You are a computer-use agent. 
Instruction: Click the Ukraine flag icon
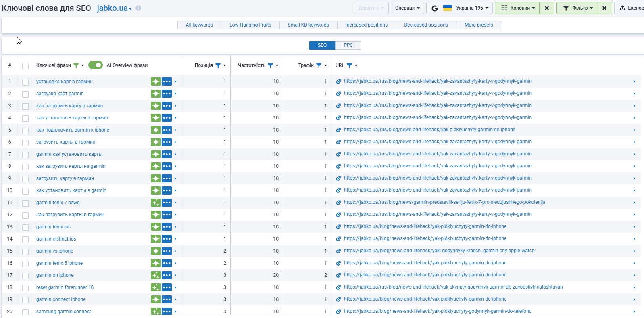(447, 8)
